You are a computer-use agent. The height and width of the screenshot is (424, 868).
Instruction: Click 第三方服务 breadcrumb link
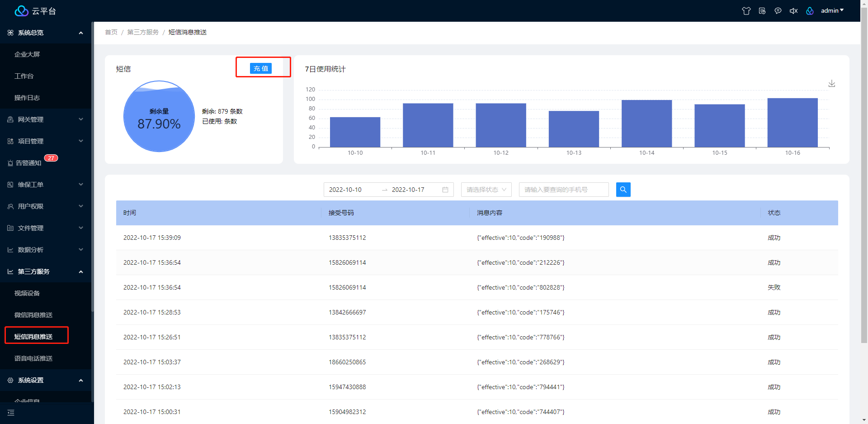click(x=143, y=32)
